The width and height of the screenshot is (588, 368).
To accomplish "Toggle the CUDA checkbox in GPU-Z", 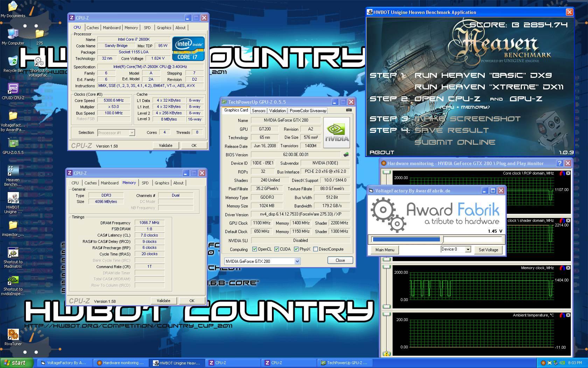I will point(276,249).
